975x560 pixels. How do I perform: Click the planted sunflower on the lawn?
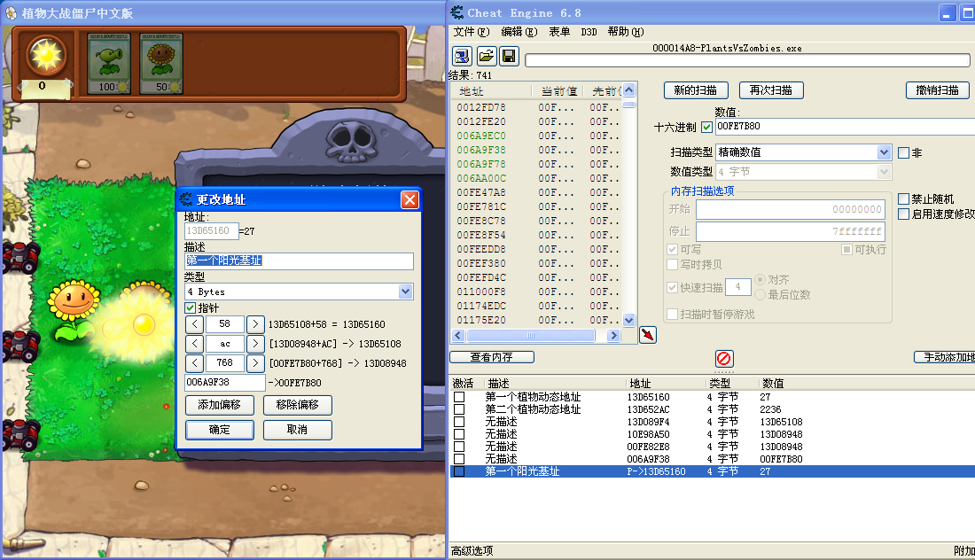[x=74, y=309]
